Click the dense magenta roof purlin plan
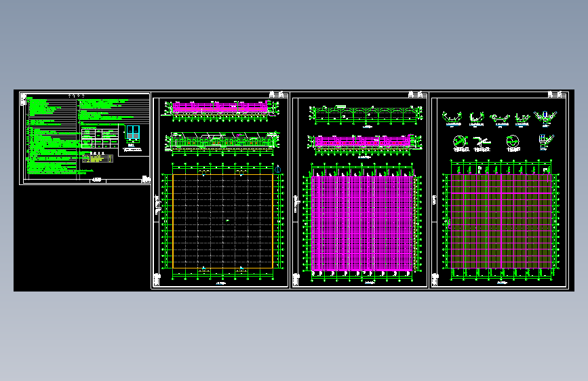The width and height of the screenshot is (588, 381). coord(362,224)
